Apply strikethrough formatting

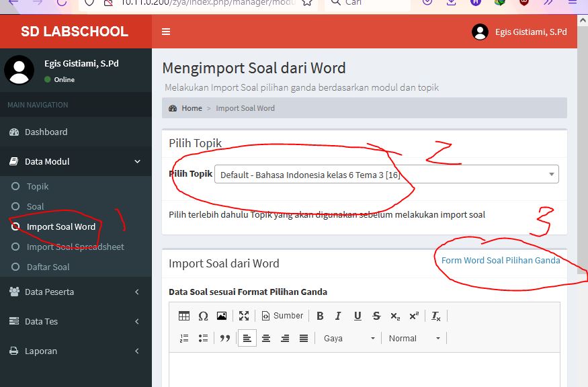[376, 316]
